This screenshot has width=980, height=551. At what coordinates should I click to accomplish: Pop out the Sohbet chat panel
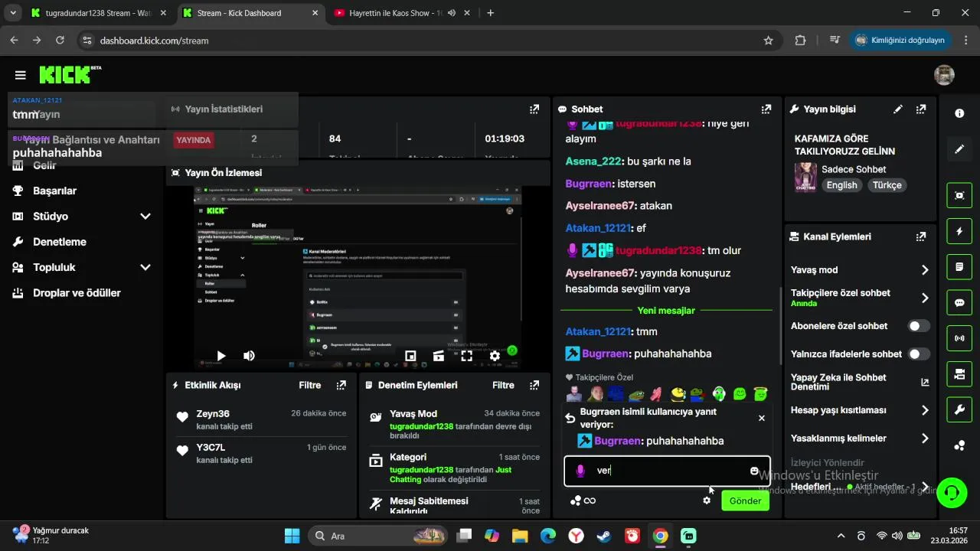(766, 109)
